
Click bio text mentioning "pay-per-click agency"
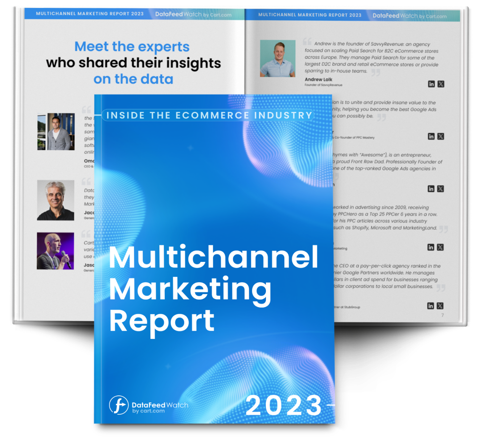[386, 276]
